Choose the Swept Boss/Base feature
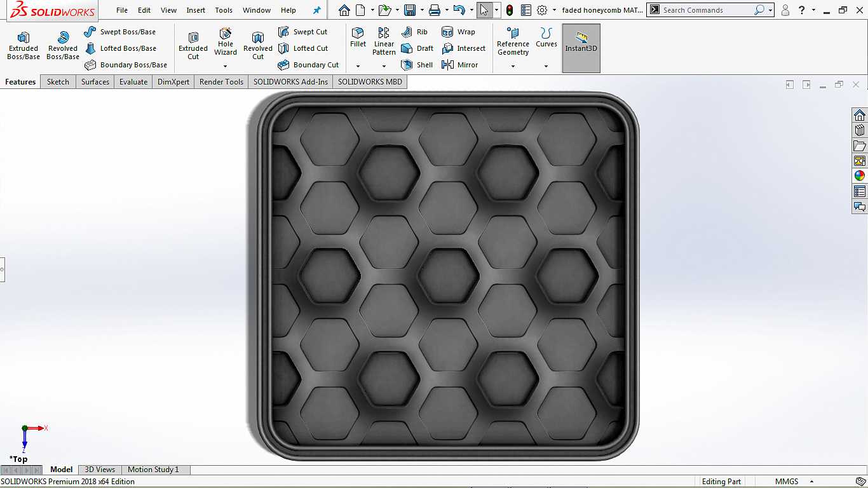This screenshot has height=488, width=868. (120, 32)
